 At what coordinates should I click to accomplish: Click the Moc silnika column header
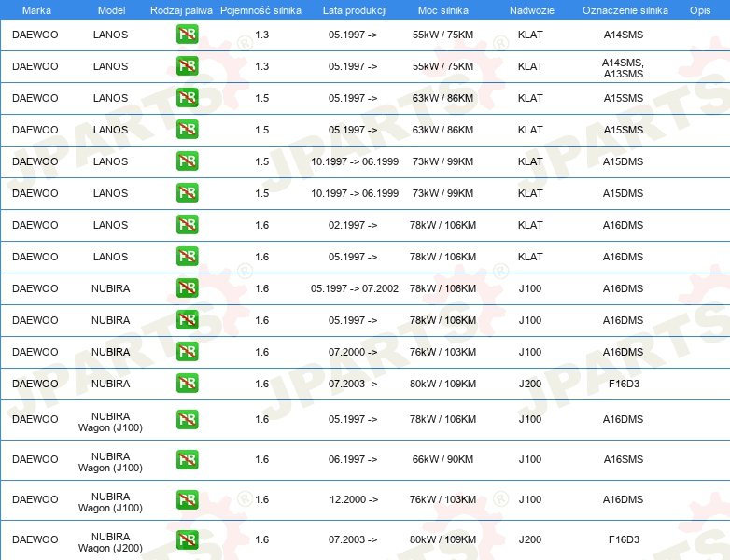[x=443, y=10]
